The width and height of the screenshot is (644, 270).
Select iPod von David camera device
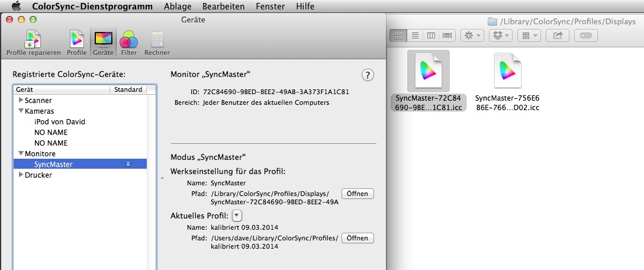coord(60,122)
